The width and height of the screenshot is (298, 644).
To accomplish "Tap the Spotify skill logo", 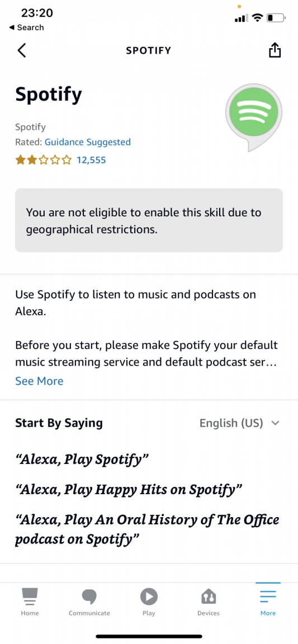I will (x=254, y=117).
